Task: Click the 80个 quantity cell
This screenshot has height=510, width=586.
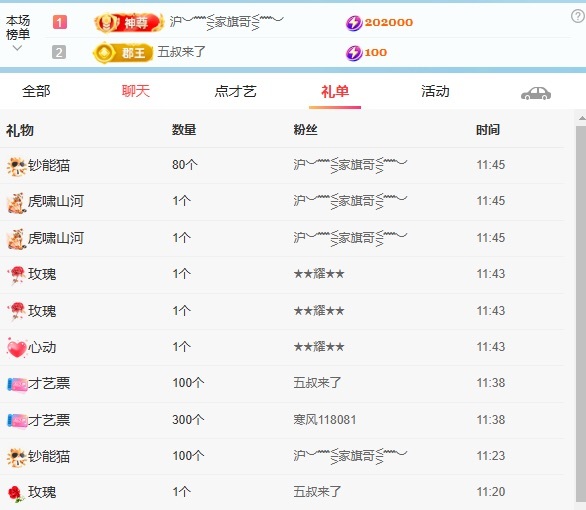Action: [x=185, y=165]
